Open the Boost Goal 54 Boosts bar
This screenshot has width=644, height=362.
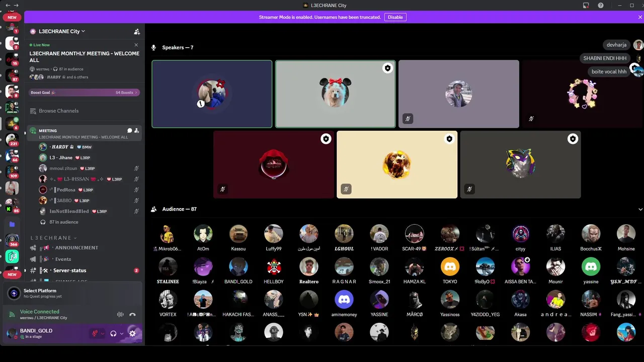pyautogui.click(x=84, y=93)
